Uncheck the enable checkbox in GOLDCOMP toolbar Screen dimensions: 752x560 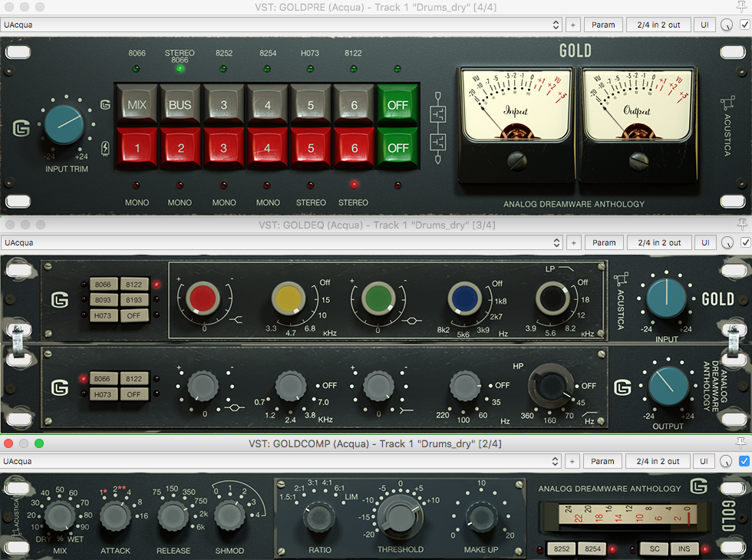point(744,461)
